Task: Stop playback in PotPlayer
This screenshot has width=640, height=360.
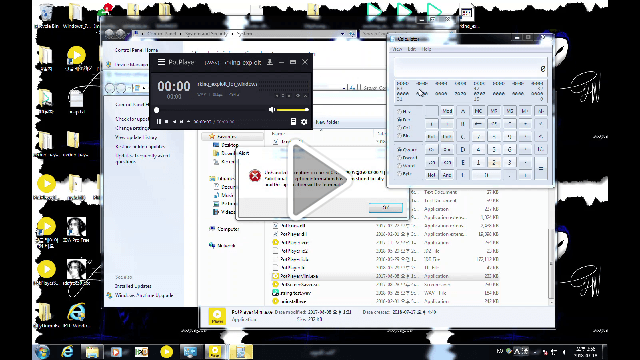Action: 167,122
